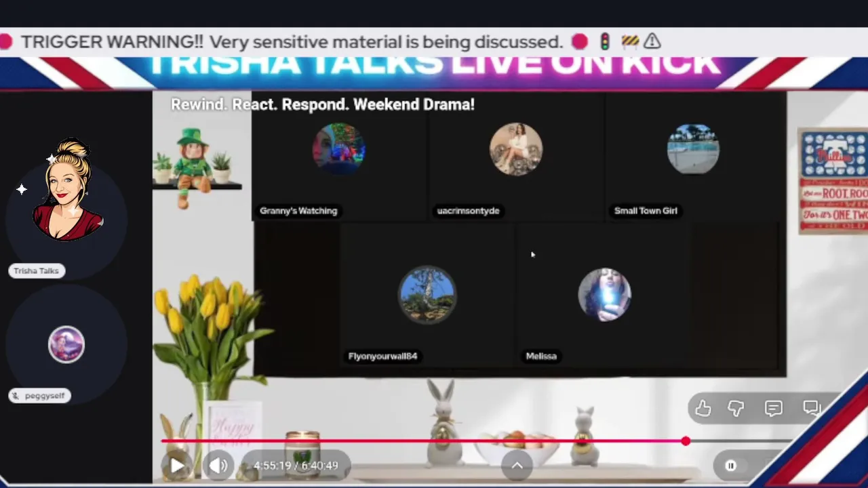
Task: Click the Trisha Talks name label
Action: pyautogui.click(x=37, y=270)
